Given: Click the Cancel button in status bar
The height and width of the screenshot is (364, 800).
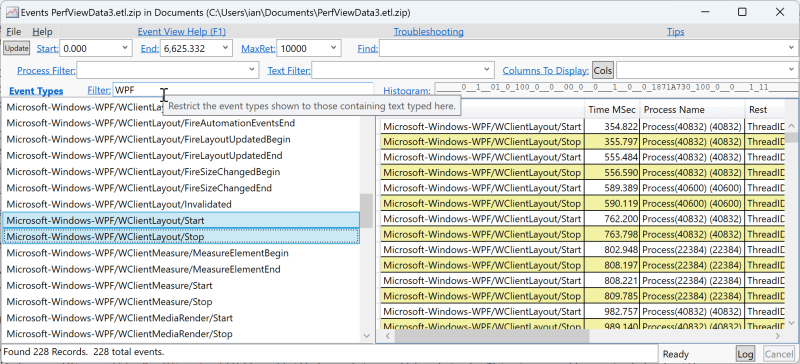Looking at the screenshot, I should click(778, 354).
